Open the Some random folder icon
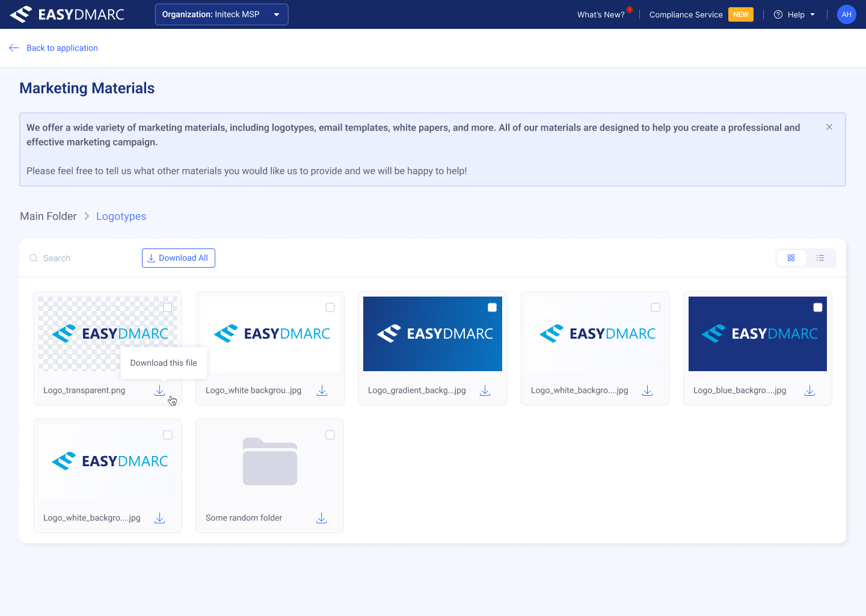 (270, 461)
